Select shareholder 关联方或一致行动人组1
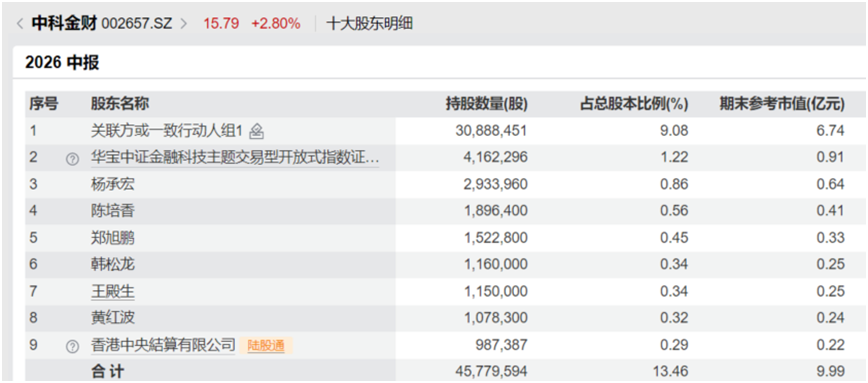Screen dimensions: 868x383 coord(167,131)
